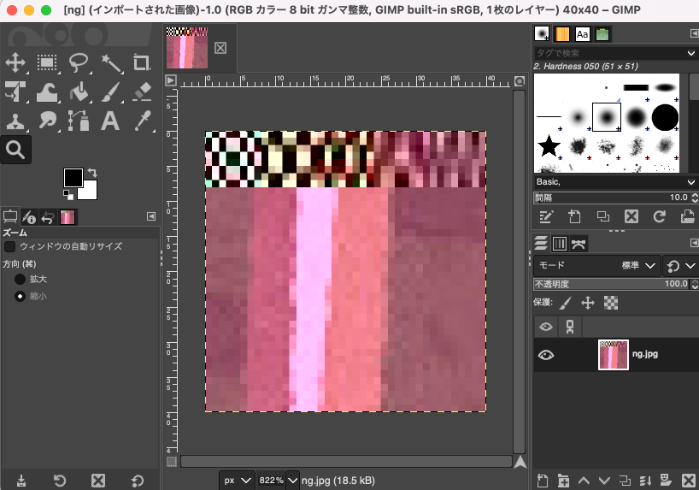Click the foreground black color swatch

(71, 177)
